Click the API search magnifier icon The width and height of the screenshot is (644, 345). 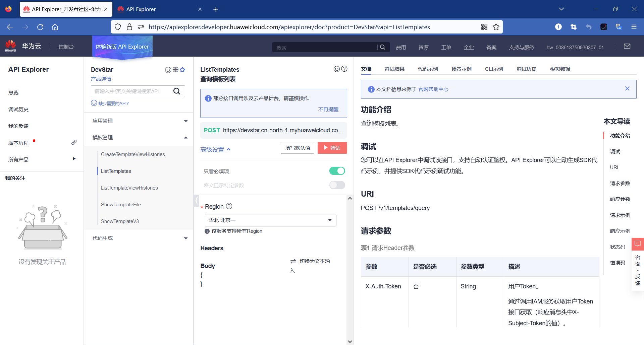(177, 91)
